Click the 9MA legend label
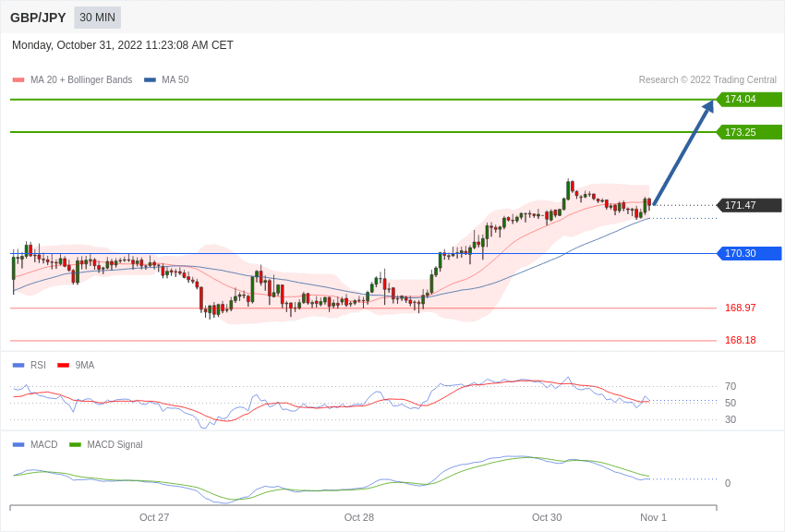 click(x=85, y=366)
